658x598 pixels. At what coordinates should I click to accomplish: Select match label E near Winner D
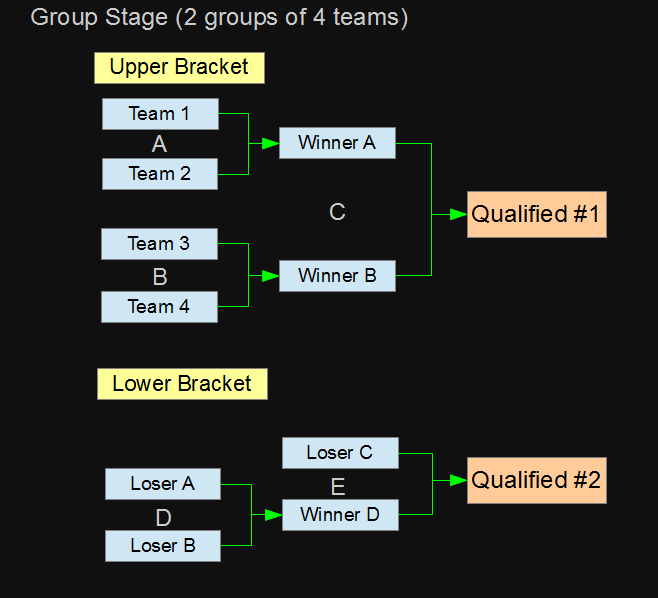click(338, 487)
